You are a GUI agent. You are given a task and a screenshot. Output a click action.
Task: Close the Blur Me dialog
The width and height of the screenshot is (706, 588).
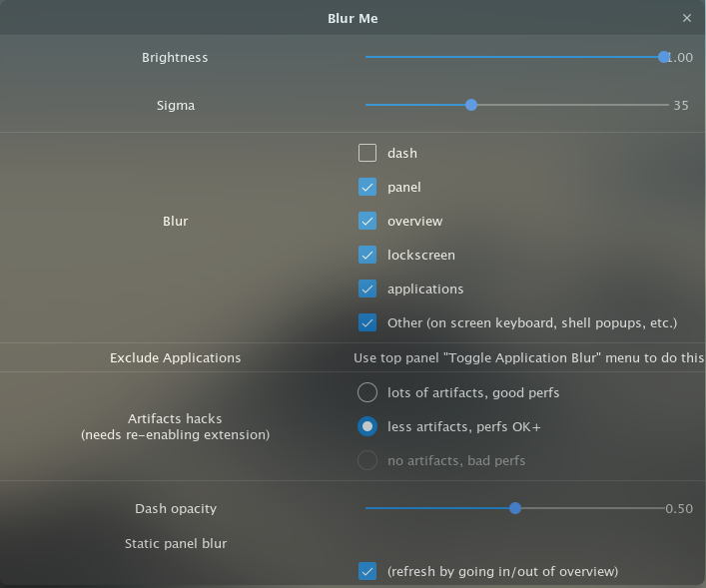pyautogui.click(x=687, y=18)
